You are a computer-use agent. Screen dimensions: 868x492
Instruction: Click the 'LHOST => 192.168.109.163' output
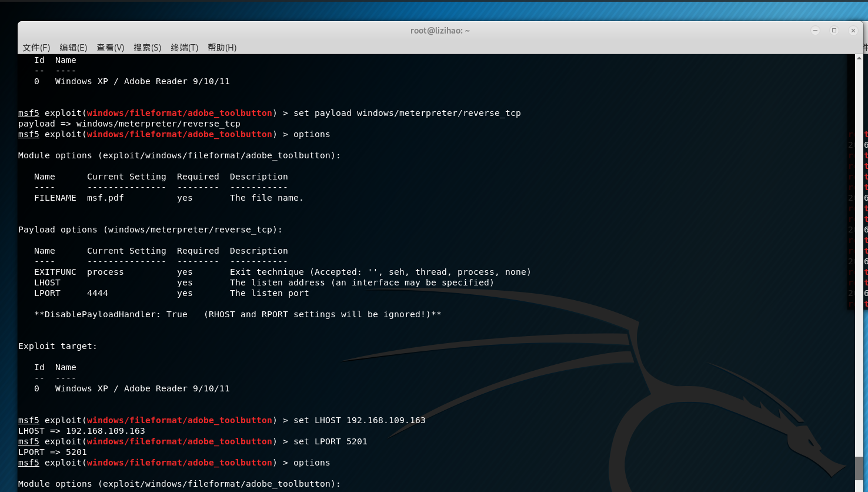pos(82,431)
